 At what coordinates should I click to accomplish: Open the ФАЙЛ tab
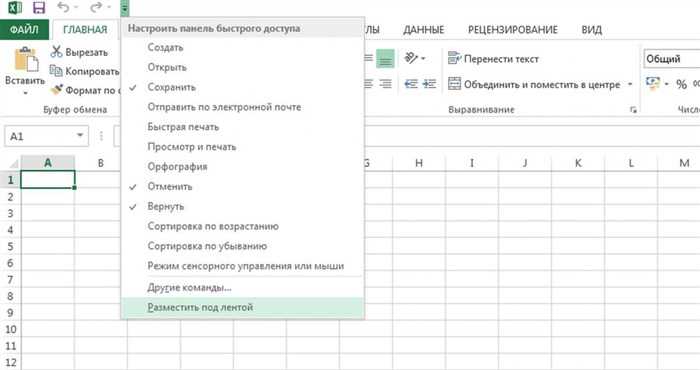pos(24,30)
